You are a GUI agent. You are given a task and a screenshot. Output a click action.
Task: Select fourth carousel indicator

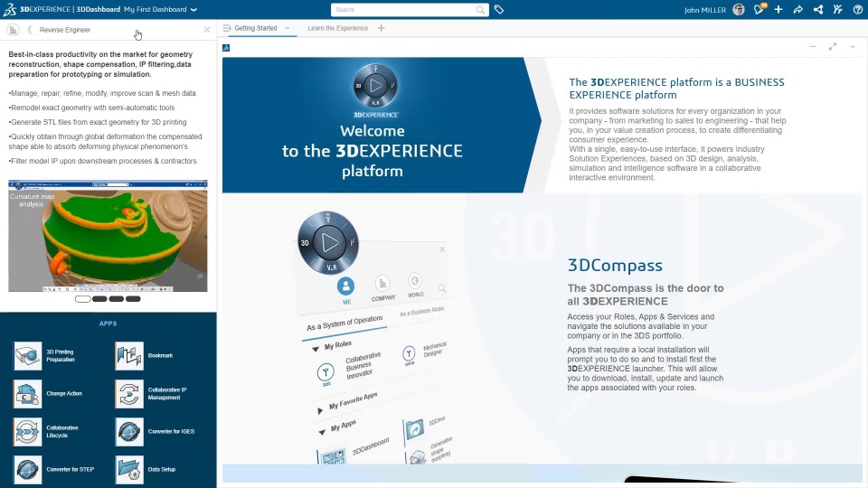(133, 299)
